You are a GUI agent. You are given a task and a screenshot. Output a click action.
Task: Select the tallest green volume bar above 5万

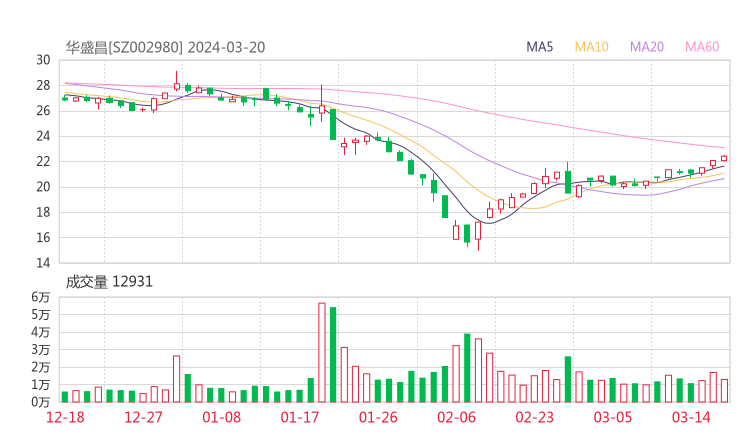point(333,355)
